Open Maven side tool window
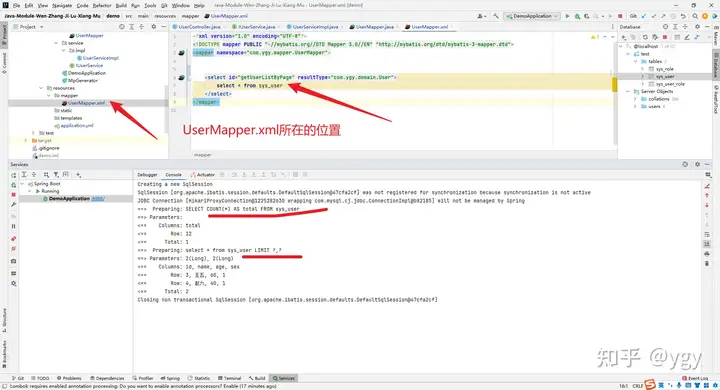 coord(715,37)
